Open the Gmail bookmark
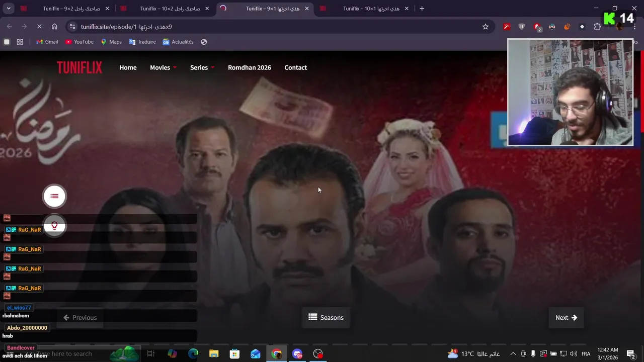Image resolution: width=644 pixels, height=362 pixels. (47, 42)
